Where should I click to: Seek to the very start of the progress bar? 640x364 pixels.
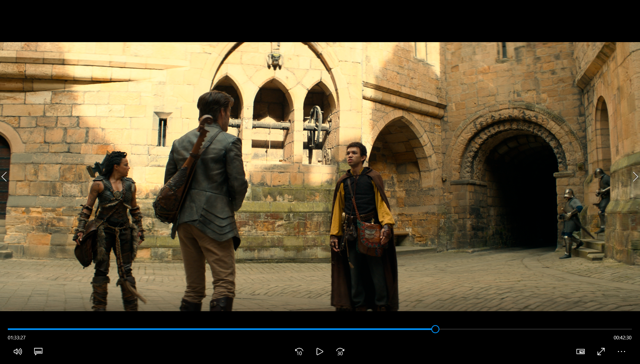tap(8, 329)
